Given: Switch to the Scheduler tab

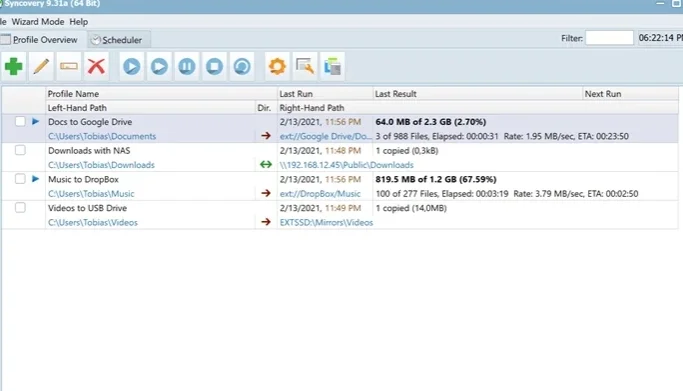Looking at the screenshot, I should coord(118,40).
